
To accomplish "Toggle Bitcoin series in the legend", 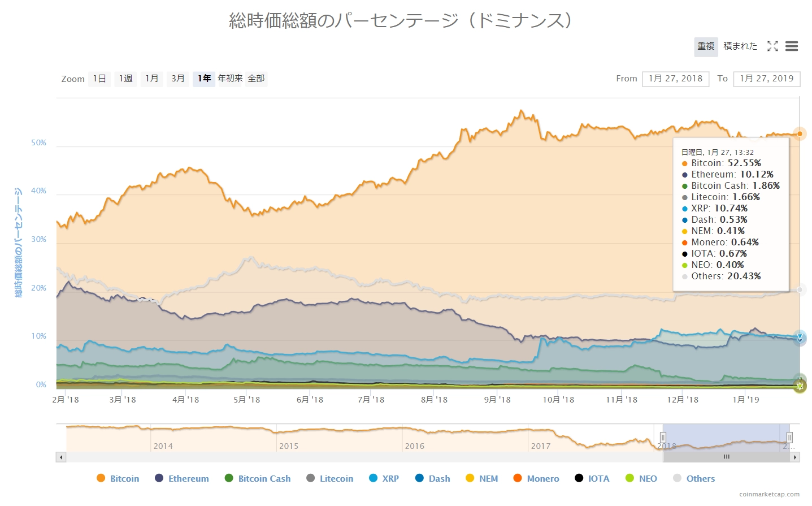I will pos(118,478).
